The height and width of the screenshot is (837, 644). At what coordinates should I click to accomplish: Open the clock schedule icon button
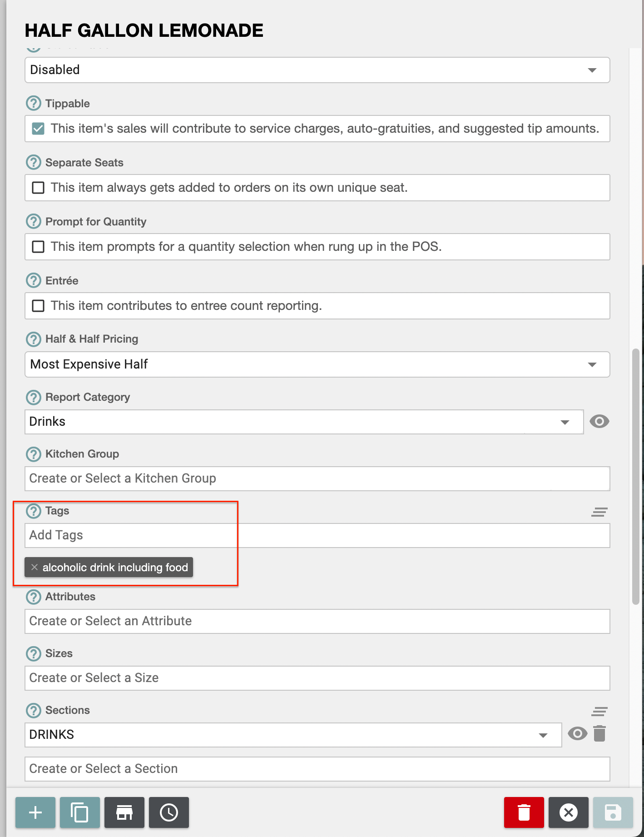[169, 812]
